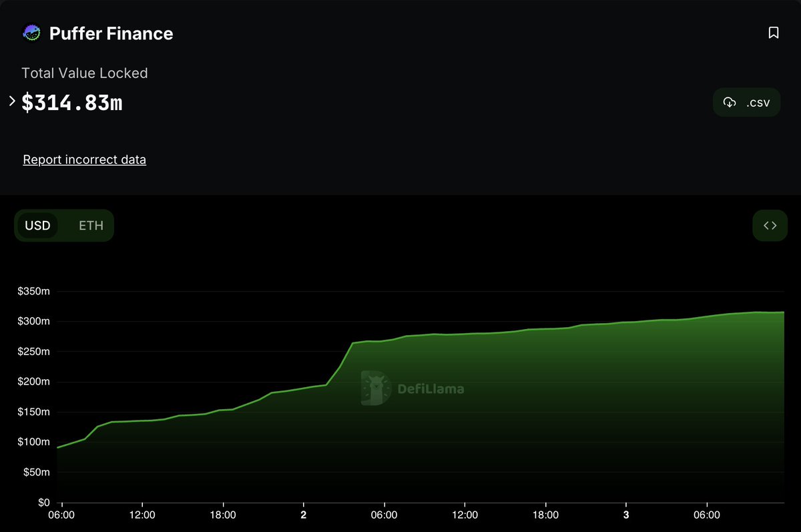Screen dimensions: 801x532
Task: Click the $200m y-axis label
Action: 33,382
